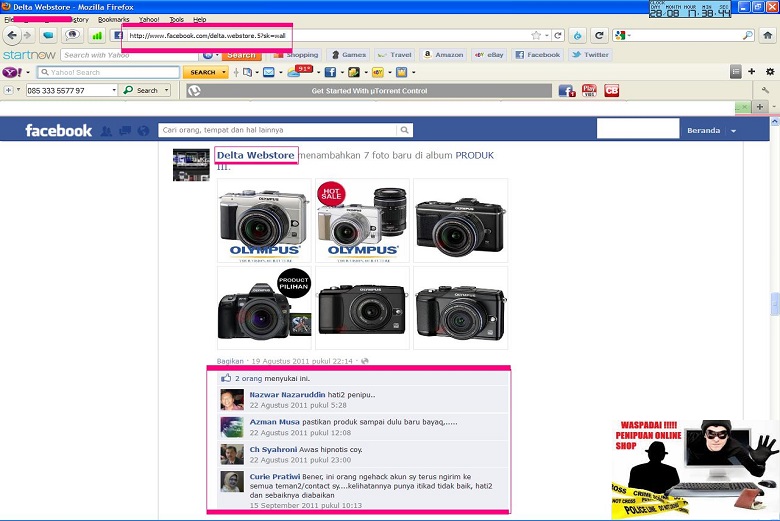The image size is (780, 521).
Task: Open the orange SEARCH button dropdown arrow
Action: [224, 72]
